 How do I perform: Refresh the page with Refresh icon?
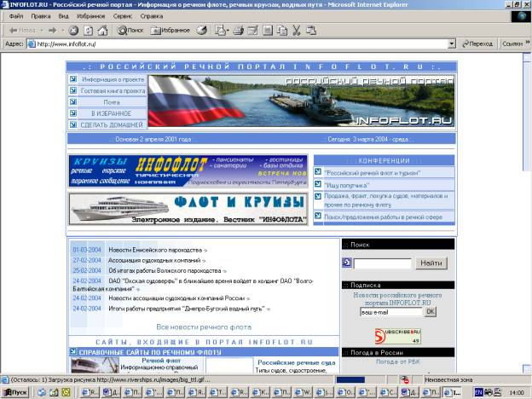coord(88,31)
